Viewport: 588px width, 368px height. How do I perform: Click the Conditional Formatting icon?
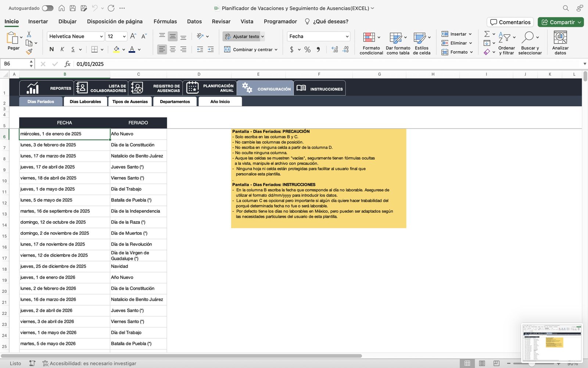[x=369, y=38]
